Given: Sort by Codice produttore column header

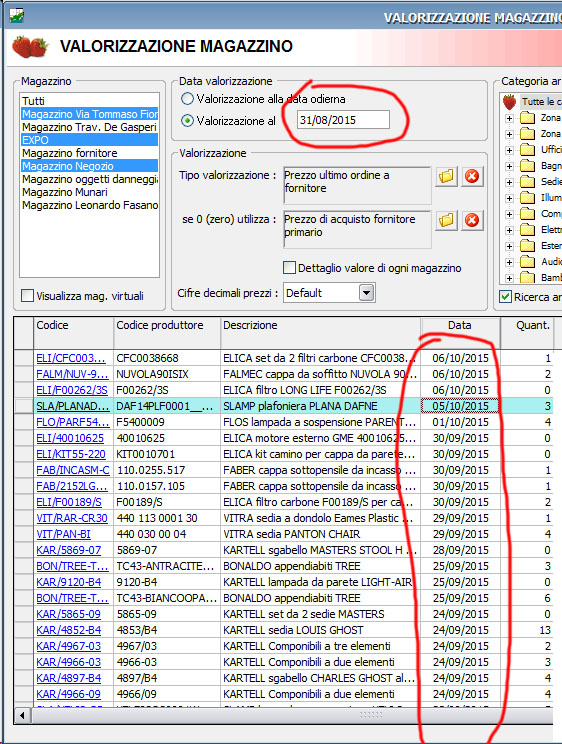Looking at the screenshot, I should click(x=167, y=333).
